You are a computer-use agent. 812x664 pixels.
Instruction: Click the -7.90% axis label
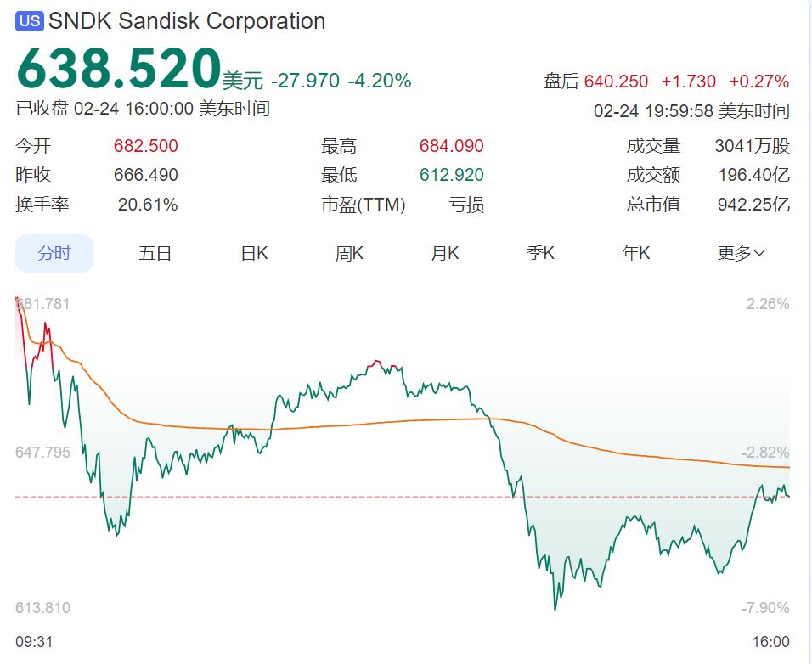(767, 608)
